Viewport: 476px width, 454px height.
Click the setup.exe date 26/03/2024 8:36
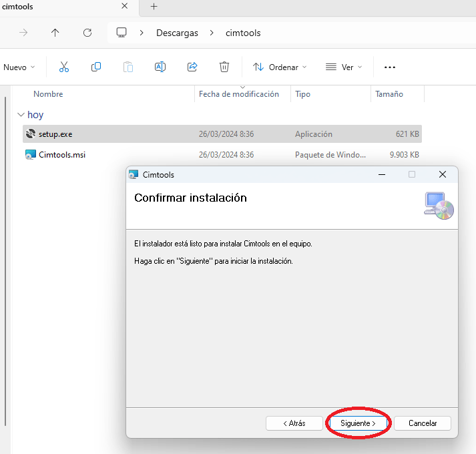point(226,134)
